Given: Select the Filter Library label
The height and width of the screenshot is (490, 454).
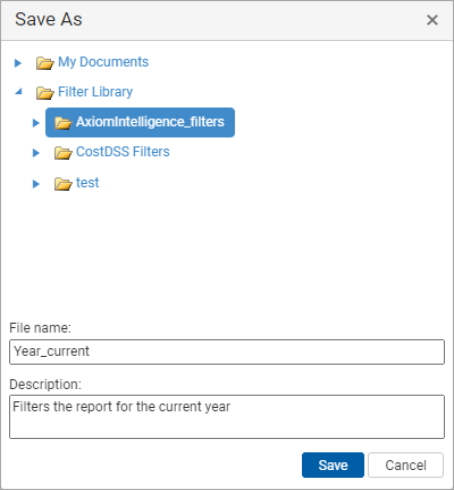Looking at the screenshot, I should tap(95, 92).
